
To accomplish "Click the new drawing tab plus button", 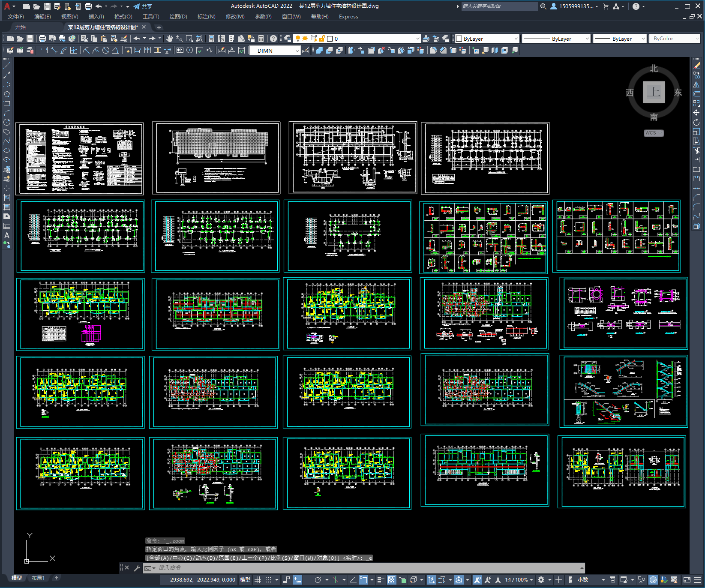I will click(159, 27).
